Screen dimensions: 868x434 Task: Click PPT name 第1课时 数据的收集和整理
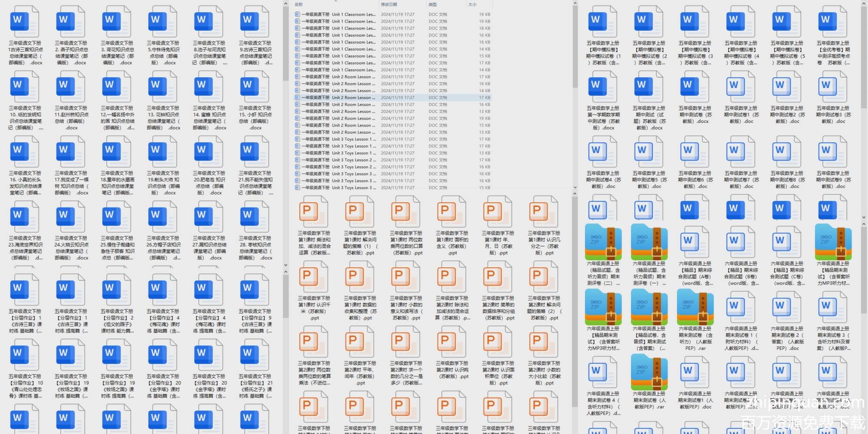tap(360, 308)
